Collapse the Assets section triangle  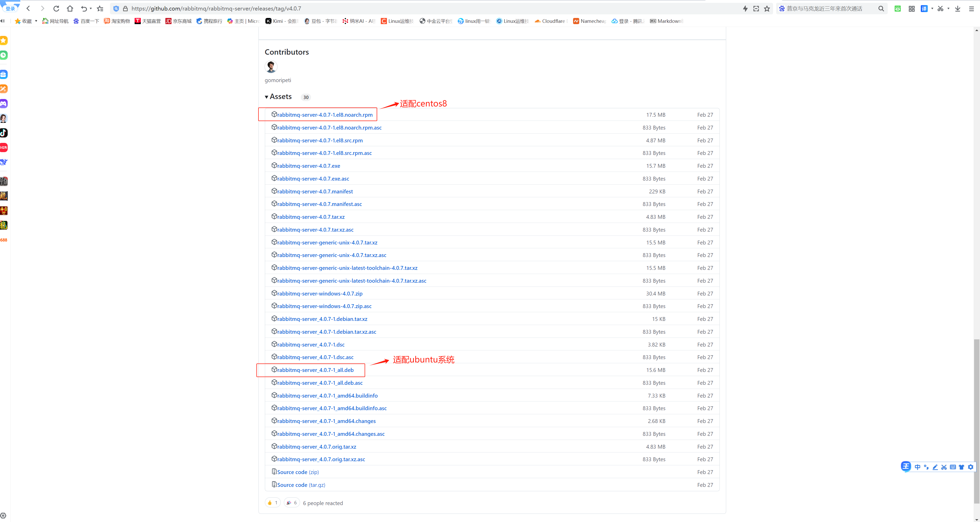tap(267, 97)
